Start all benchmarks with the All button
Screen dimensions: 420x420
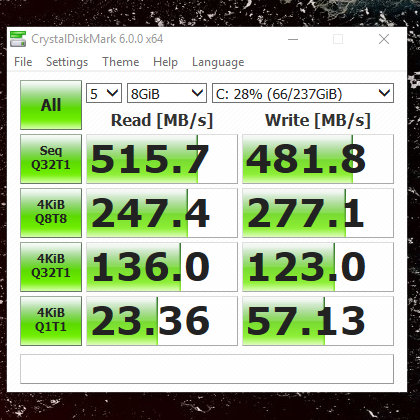coord(51,105)
